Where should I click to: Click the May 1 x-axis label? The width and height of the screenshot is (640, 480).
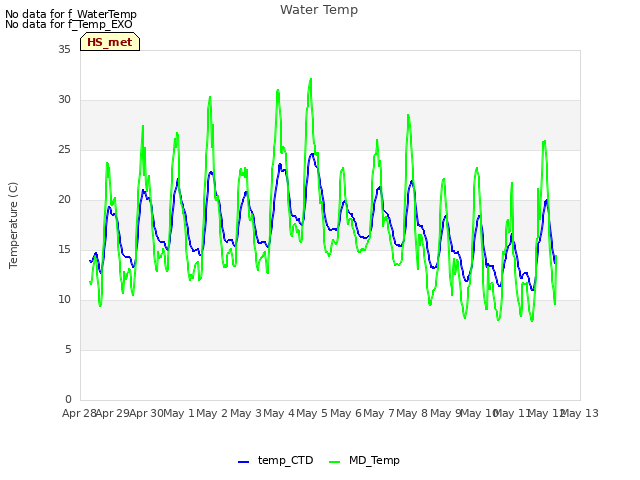[179, 413]
